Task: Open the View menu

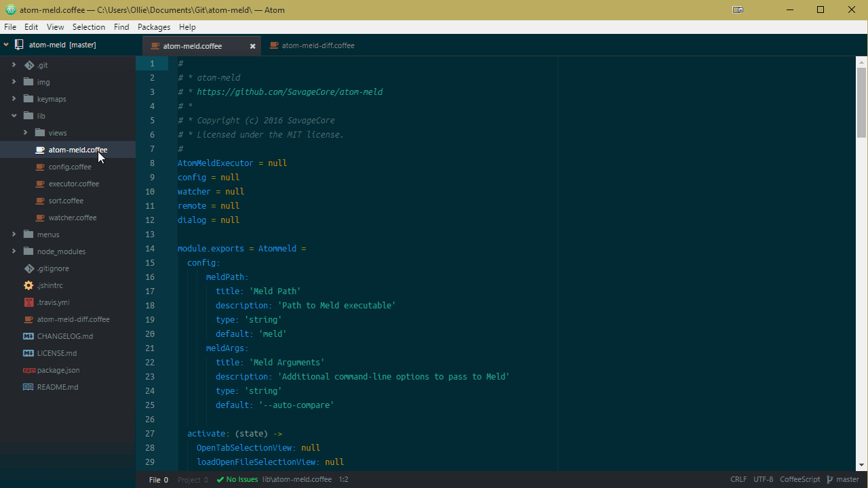Action: 56,27
